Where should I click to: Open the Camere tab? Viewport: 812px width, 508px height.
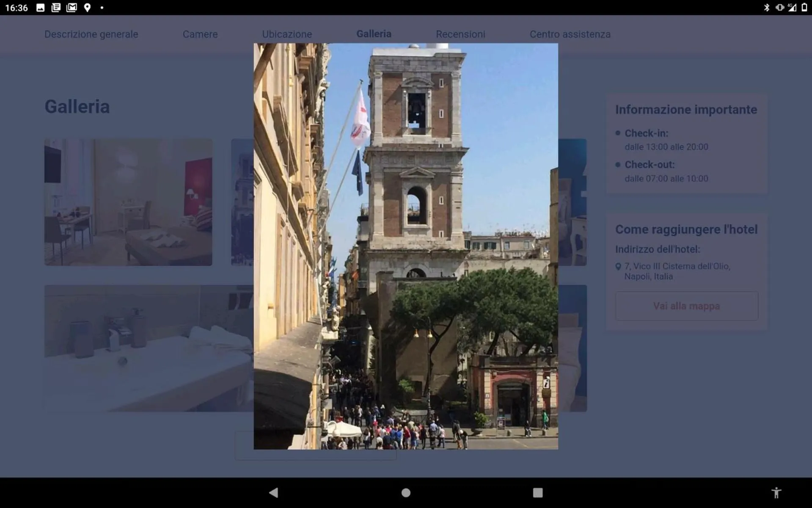tap(200, 34)
